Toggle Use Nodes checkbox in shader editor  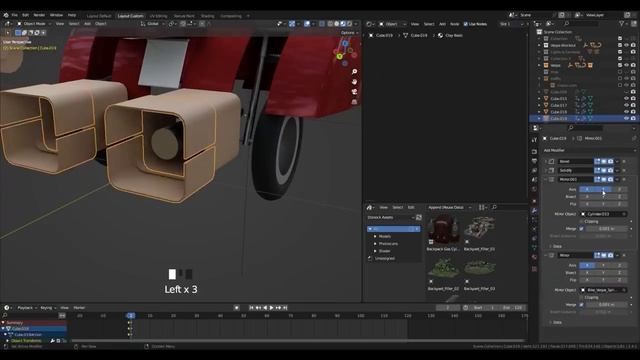pyautogui.click(x=466, y=24)
